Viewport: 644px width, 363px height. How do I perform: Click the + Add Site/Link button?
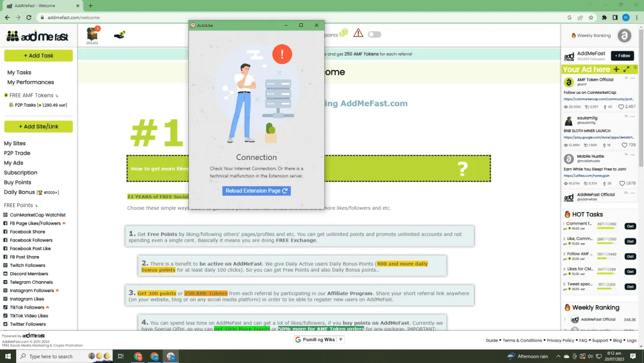point(38,127)
